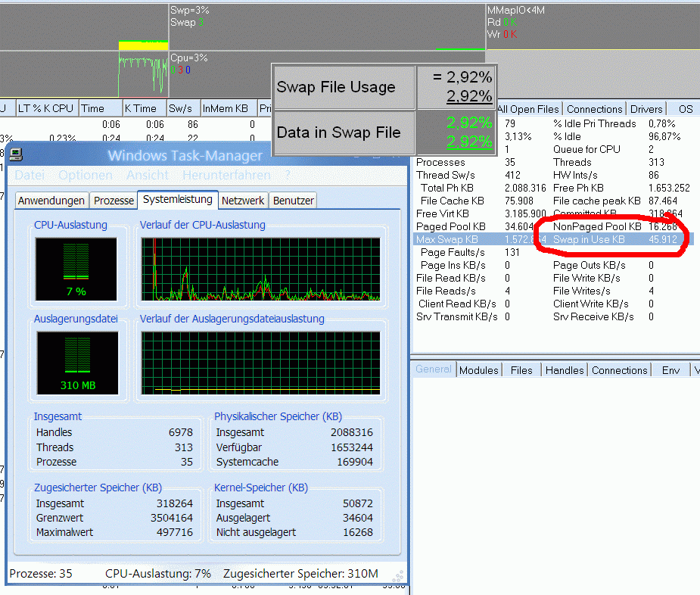Image resolution: width=700 pixels, height=595 pixels.
Task: Click status bar Prozesse: 35
Action: click(x=41, y=574)
